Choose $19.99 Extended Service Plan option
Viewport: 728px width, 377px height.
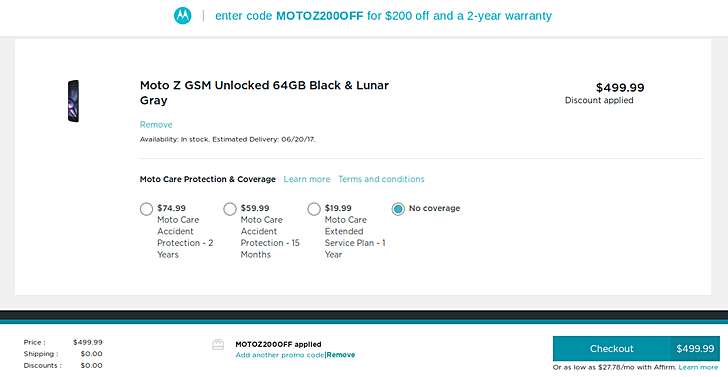[314, 209]
